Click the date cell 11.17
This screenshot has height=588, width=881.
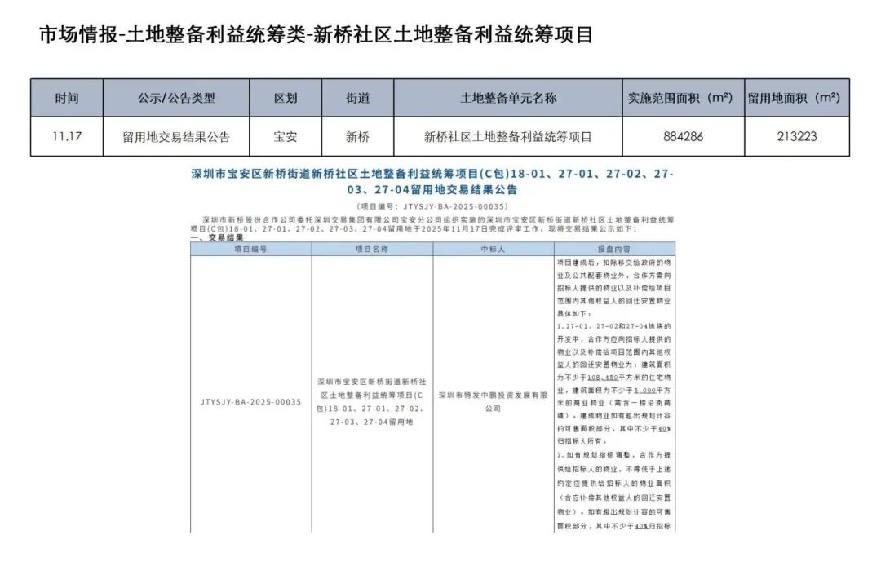coord(67,136)
